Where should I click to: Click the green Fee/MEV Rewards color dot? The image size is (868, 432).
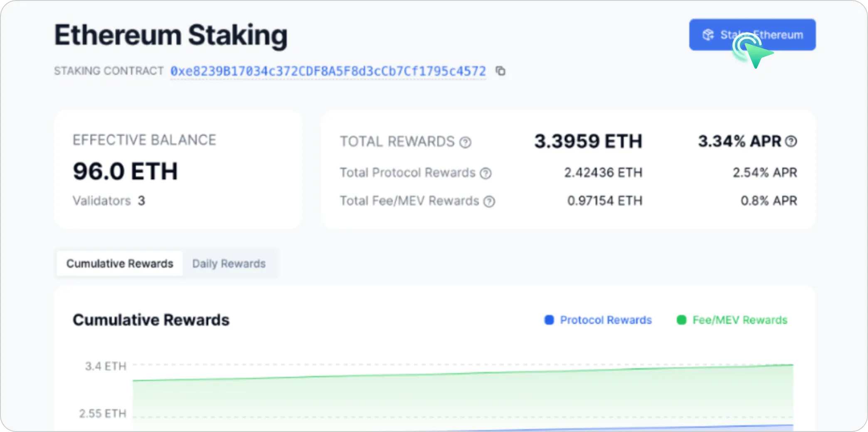[681, 320]
